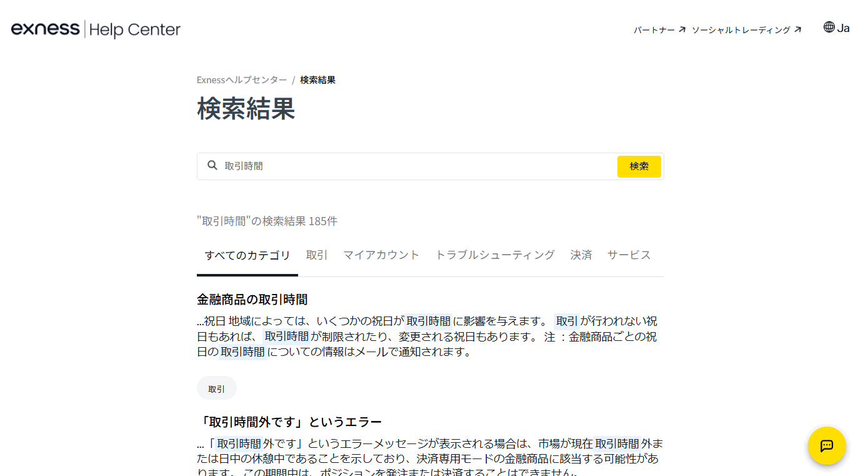Image resolution: width=868 pixels, height=476 pixels.
Task: Open the トラブルシューティング tab
Action: [x=495, y=255]
